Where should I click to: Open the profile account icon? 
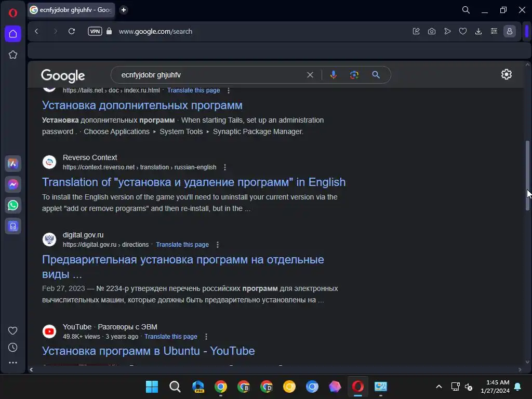[x=510, y=31]
